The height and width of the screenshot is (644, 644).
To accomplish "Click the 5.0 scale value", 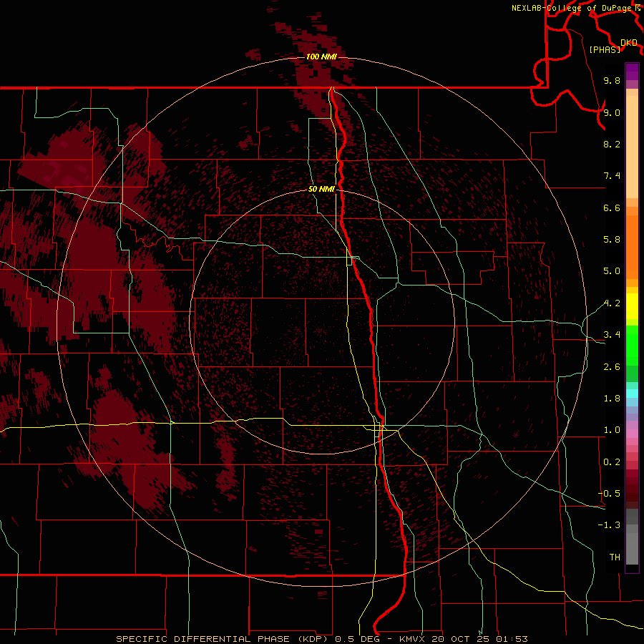I will pyautogui.click(x=612, y=271).
